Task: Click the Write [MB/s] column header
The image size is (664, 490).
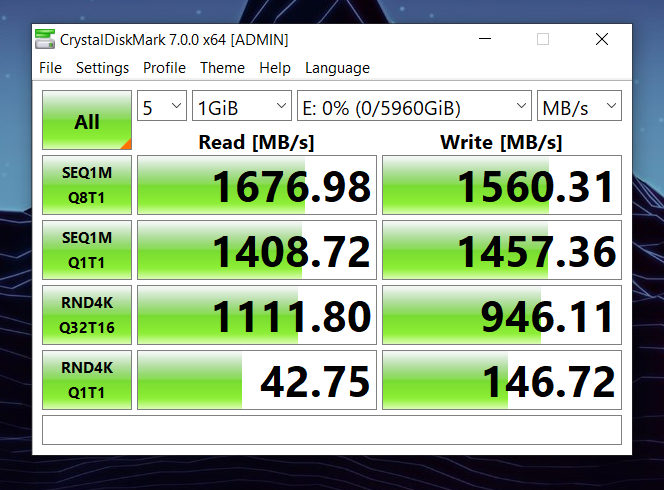Action: pos(501,142)
